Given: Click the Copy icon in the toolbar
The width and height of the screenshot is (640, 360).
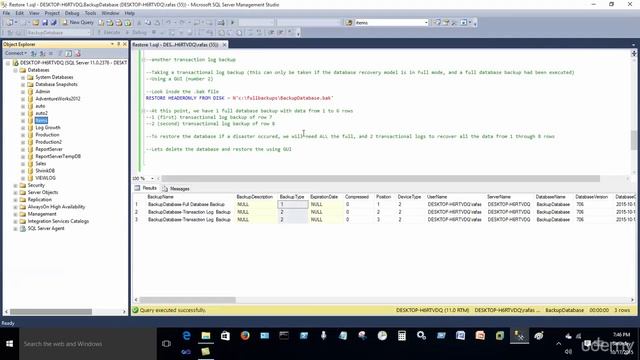Looking at the screenshot, I should 148,22.
